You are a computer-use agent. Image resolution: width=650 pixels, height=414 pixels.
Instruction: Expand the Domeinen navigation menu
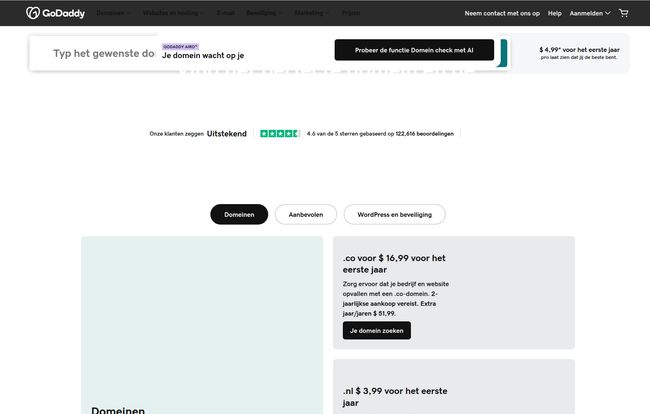point(113,13)
